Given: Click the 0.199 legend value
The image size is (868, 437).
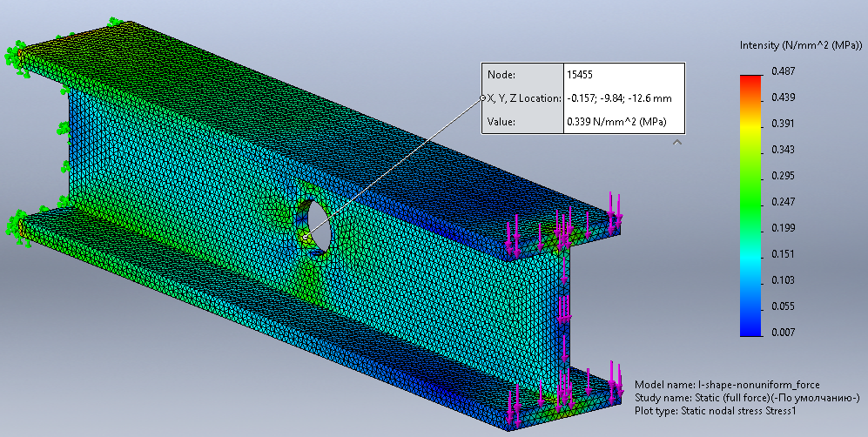Looking at the screenshot, I should point(784,228).
